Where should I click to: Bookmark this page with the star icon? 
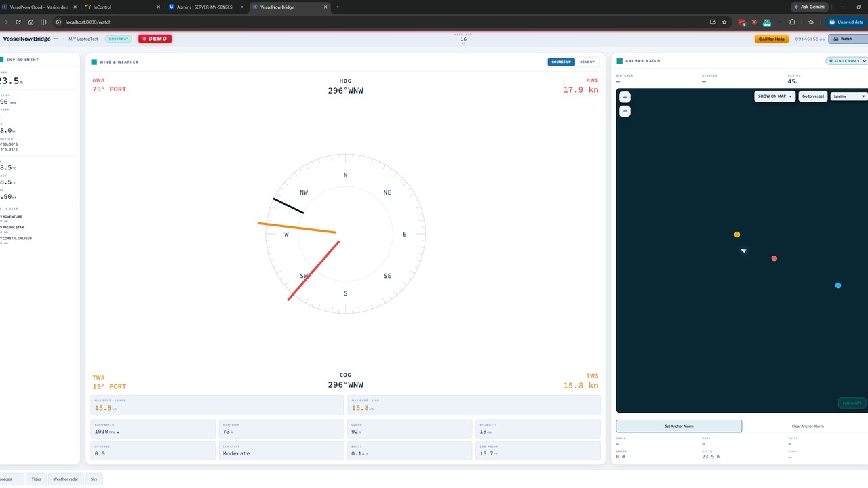(724, 22)
